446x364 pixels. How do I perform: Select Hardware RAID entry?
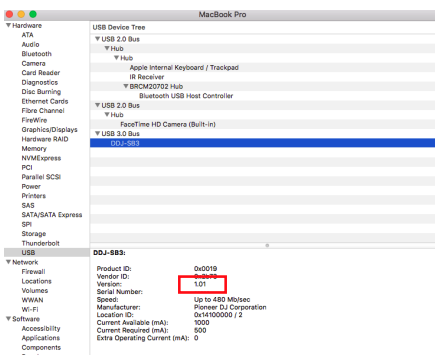click(45, 139)
